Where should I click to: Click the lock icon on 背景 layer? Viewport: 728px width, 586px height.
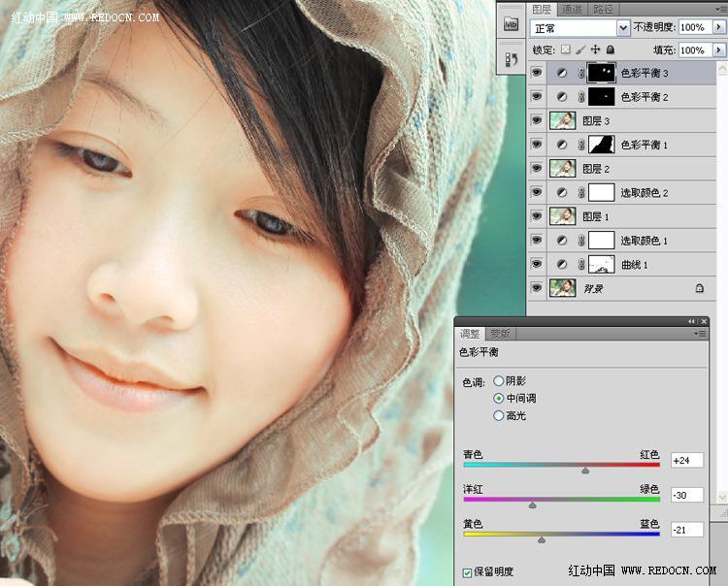pyautogui.click(x=699, y=288)
